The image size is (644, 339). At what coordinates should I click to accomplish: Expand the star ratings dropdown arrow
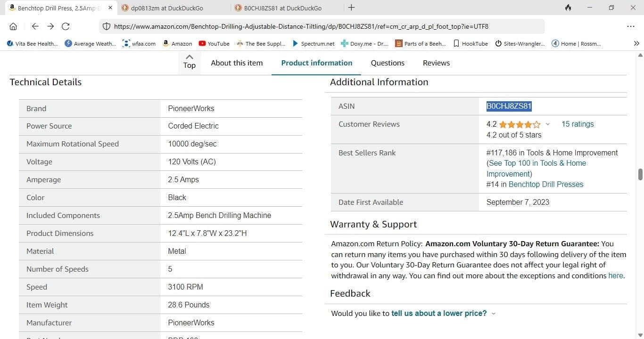[x=547, y=124]
